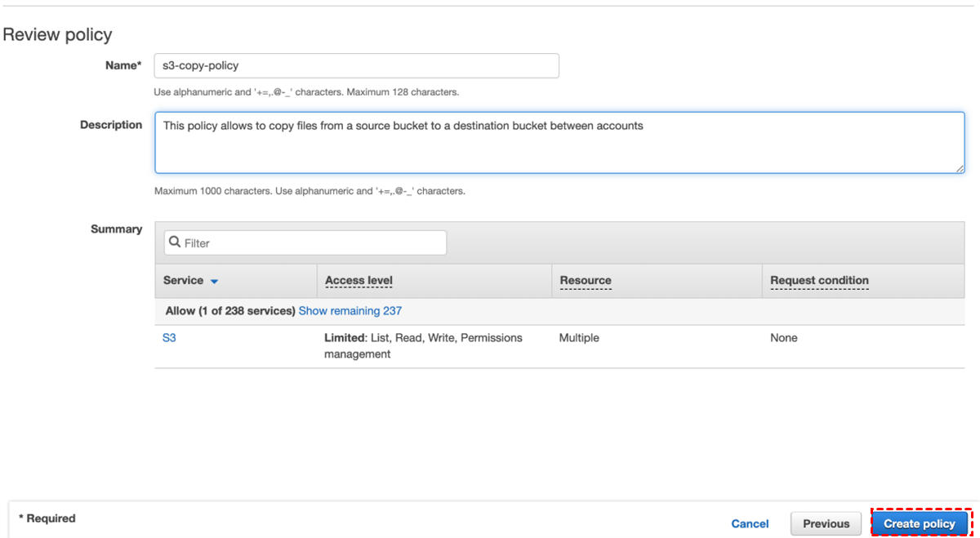
Task: Click the Description field label
Action: 111,125
